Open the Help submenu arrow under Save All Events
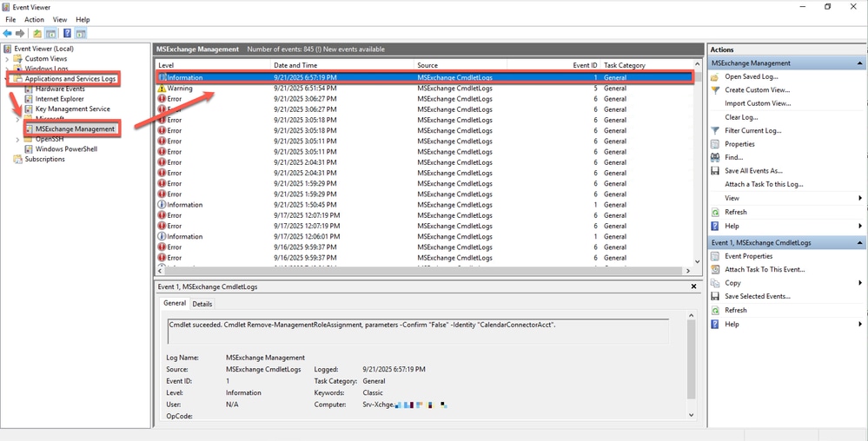The width and height of the screenshot is (868, 441). click(860, 226)
